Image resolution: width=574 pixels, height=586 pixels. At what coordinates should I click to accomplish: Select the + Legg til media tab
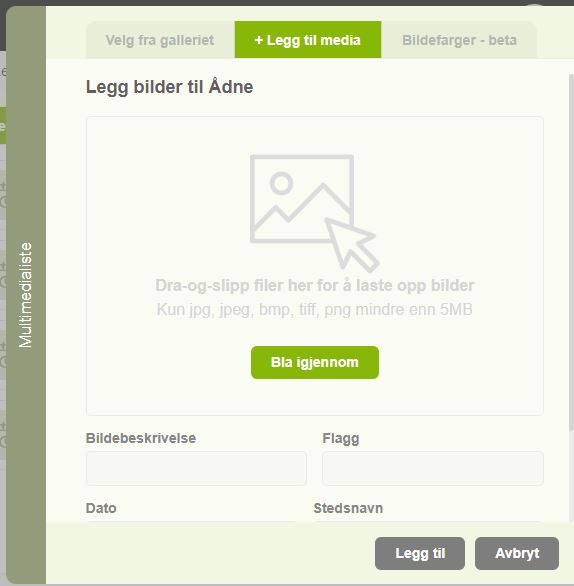pyautogui.click(x=308, y=40)
